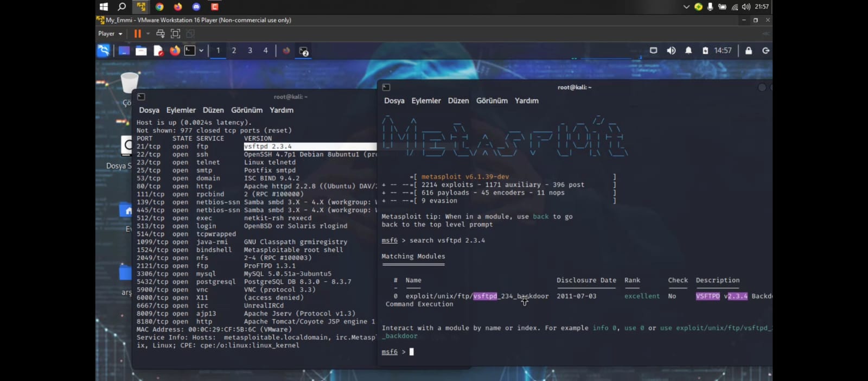
Task: Click the grouped terminal windows button in panel
Action: (304, 51)
